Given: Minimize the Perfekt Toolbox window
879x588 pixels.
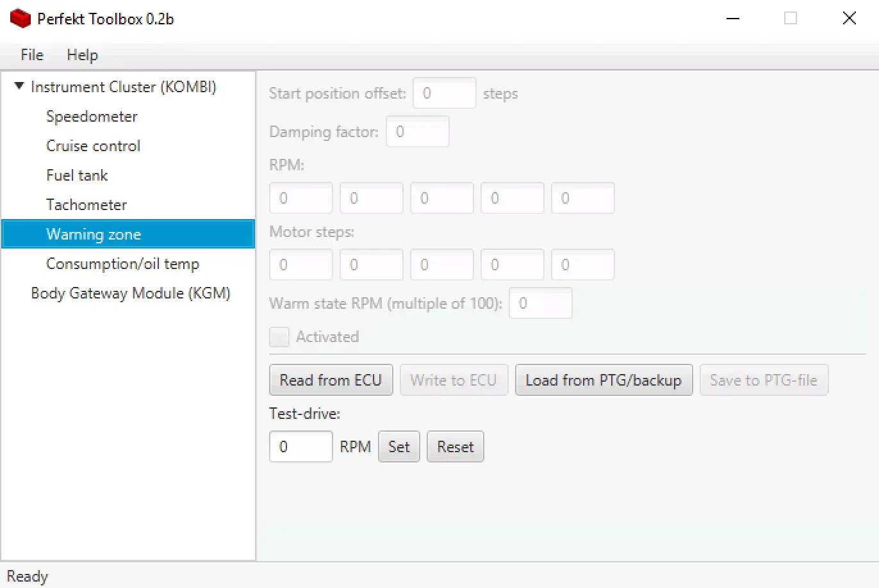Looking at the screenshot, I should (733, 19).
